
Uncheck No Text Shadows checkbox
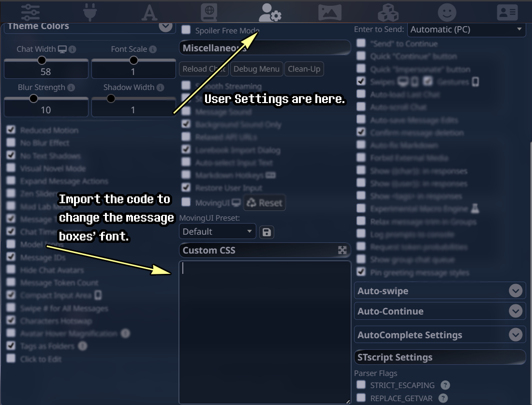(11, 155)
